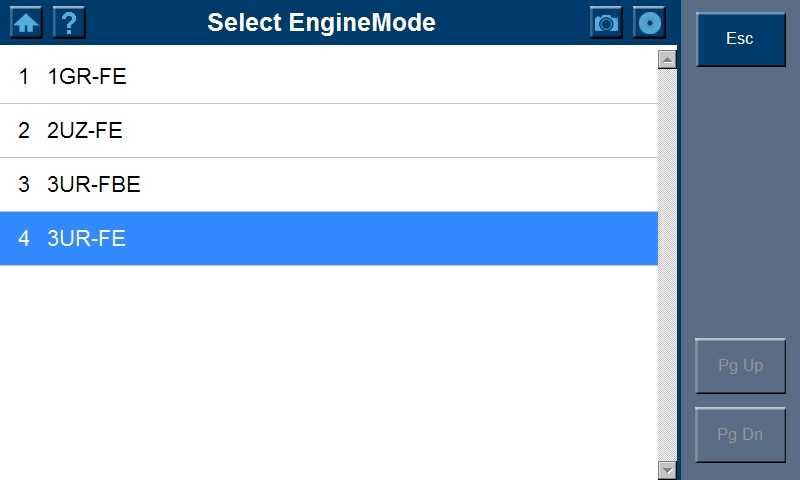Click the scrollbar down arrow
Screen dimensions: 800x480
coord(668,469)
